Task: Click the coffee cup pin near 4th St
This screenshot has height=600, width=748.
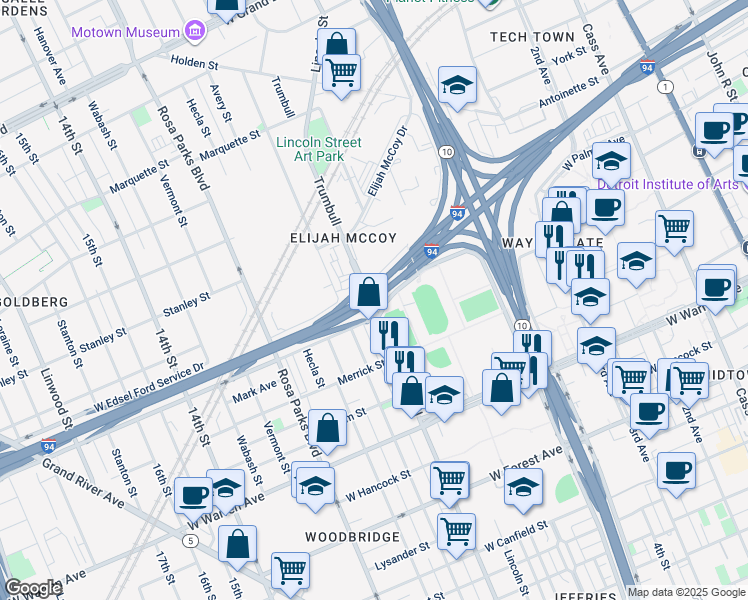Action: pos(677,469)
